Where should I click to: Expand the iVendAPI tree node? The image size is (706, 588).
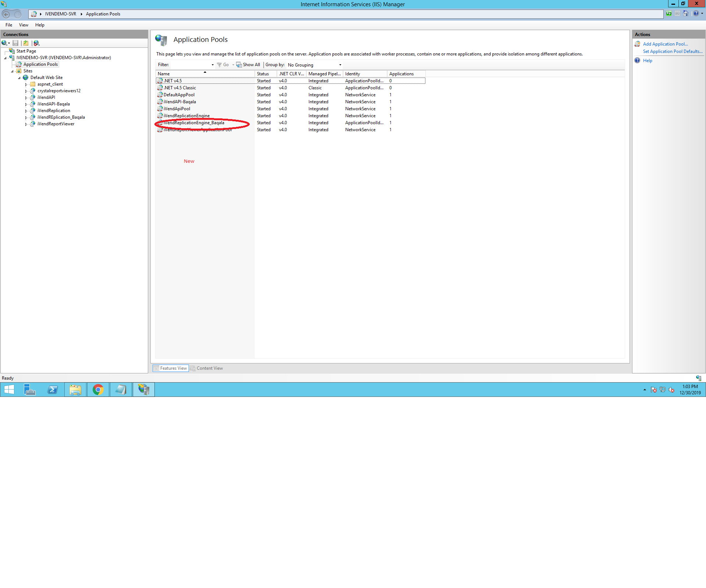coord(26,98)
